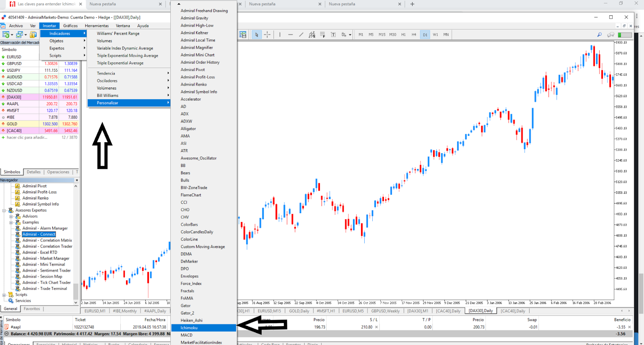Click the templates icon in the chart toolbar

click(x=243, y=35)
